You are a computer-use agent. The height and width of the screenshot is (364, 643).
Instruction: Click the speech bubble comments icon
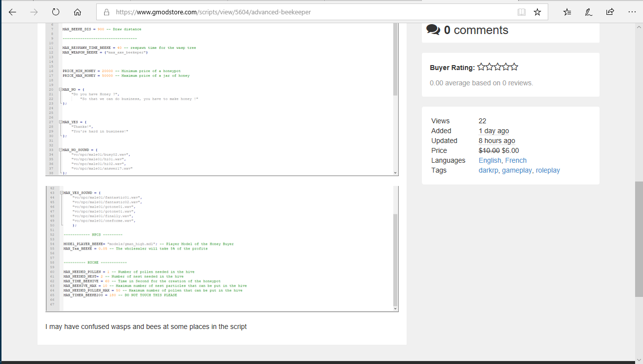point(433,30)
